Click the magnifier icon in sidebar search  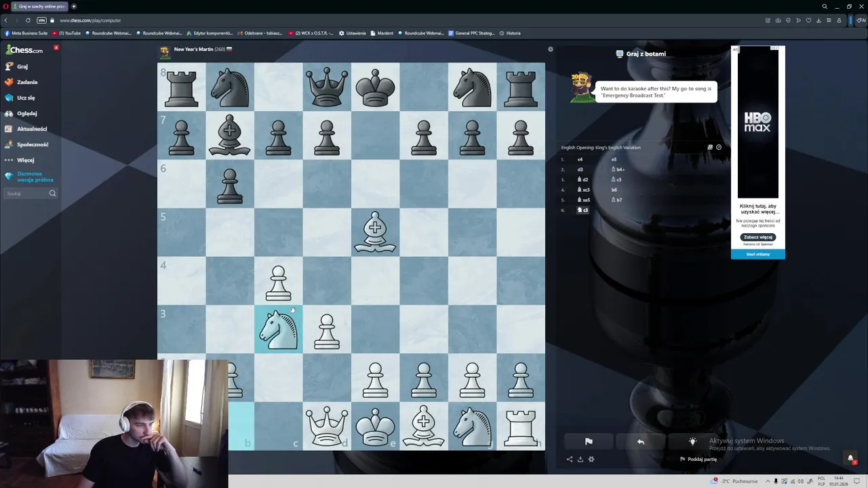[x=52, y=193]
